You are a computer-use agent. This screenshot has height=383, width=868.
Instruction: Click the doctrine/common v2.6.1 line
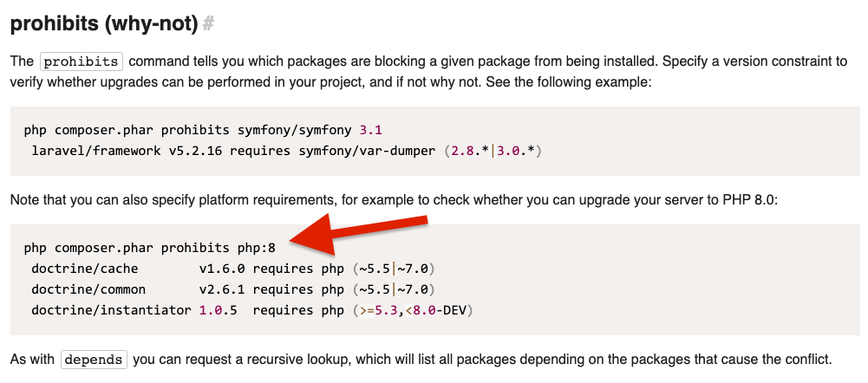pos(233,289)
